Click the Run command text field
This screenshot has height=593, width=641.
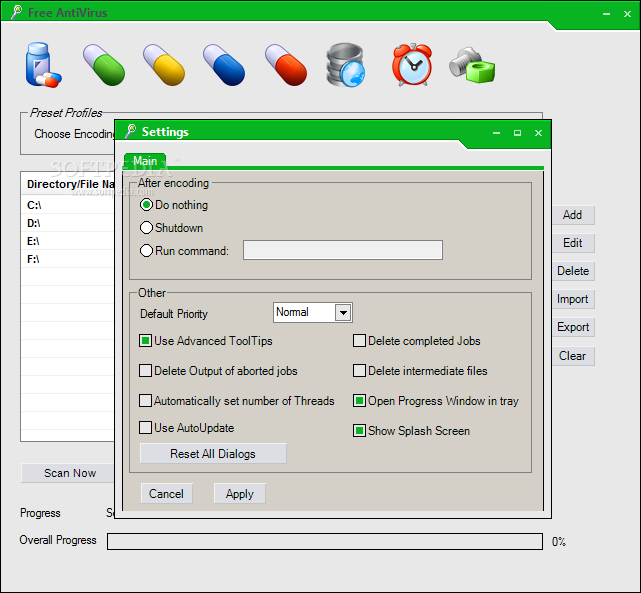343,250
